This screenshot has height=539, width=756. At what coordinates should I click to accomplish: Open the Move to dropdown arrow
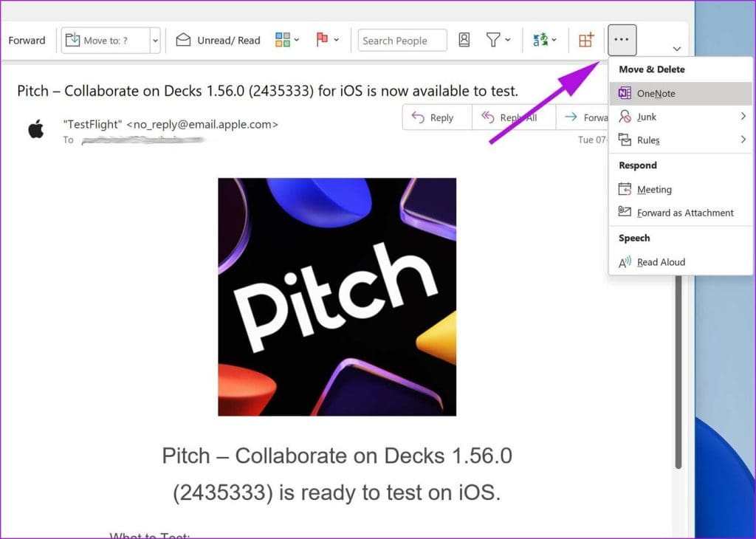[154, 41]
